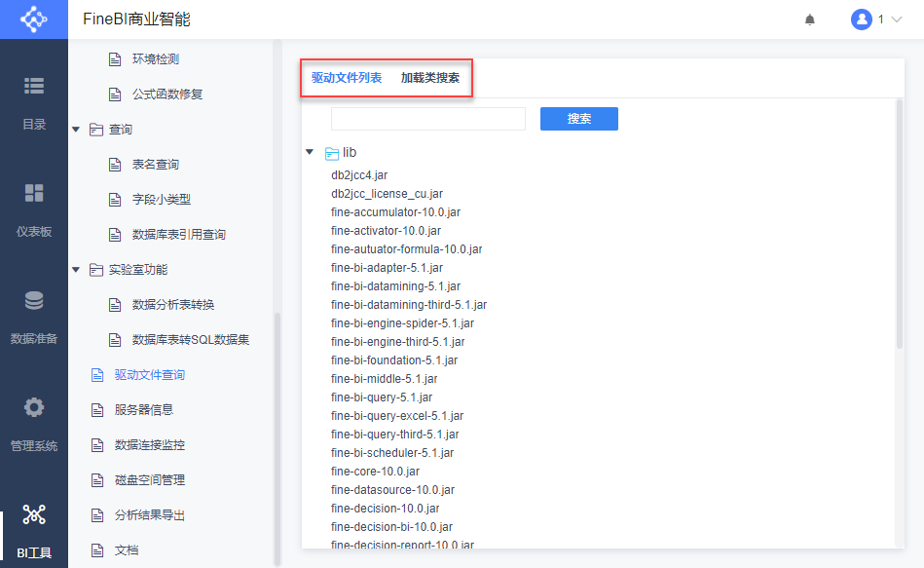The height and width of the screenshot is (568, 924).
Task: Select fine-datasource-10.0.jar file
Action: click(x=393, y=490)
